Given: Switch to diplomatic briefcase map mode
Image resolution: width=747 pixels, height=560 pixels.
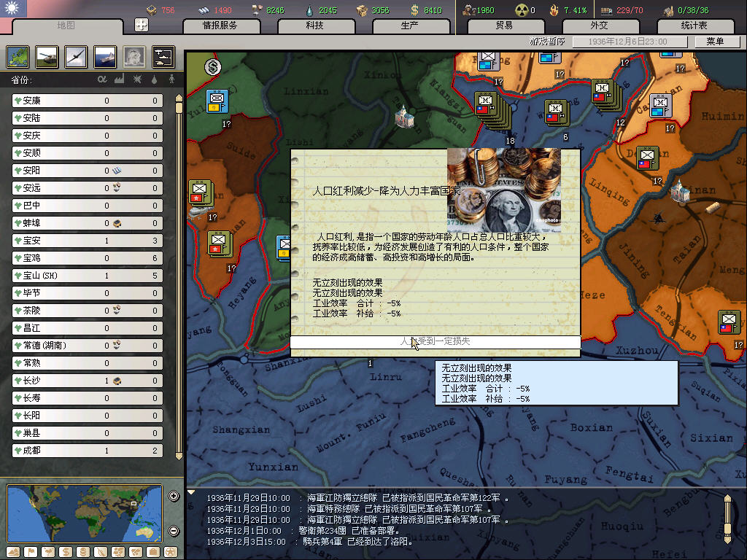Looking at the screenshot, I should point(153,552).
